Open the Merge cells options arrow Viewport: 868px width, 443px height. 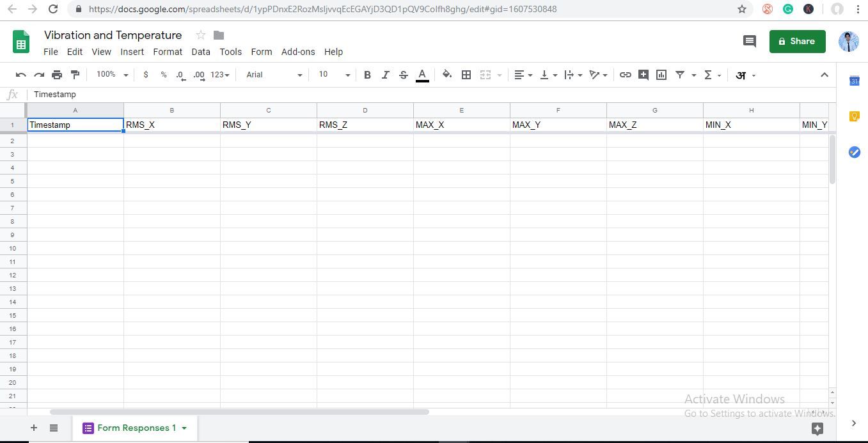coord(499,75)
